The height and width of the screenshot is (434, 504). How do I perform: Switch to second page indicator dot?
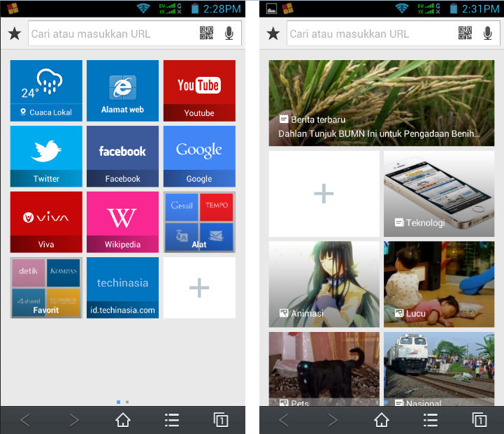click(x=127, y=402)
